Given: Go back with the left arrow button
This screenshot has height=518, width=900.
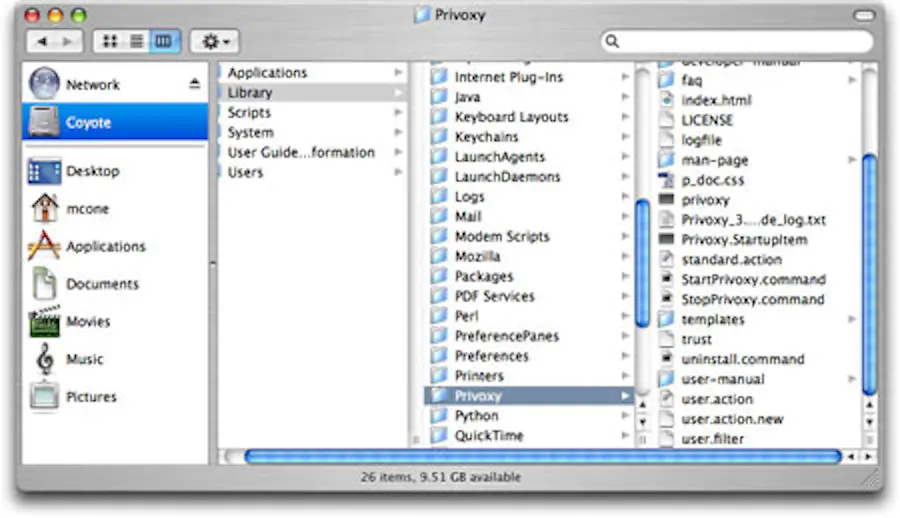Looking at the screenshot, I should click(41, 41).
